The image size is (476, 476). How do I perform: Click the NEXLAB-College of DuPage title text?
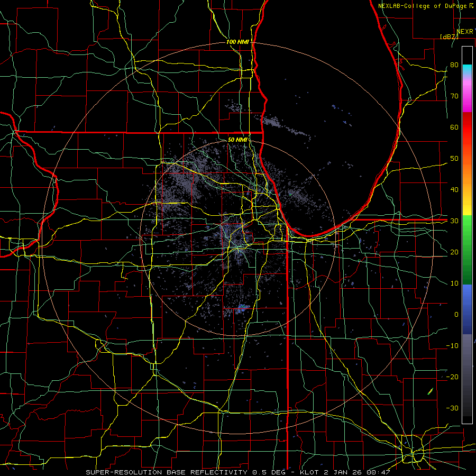point(422,6)
